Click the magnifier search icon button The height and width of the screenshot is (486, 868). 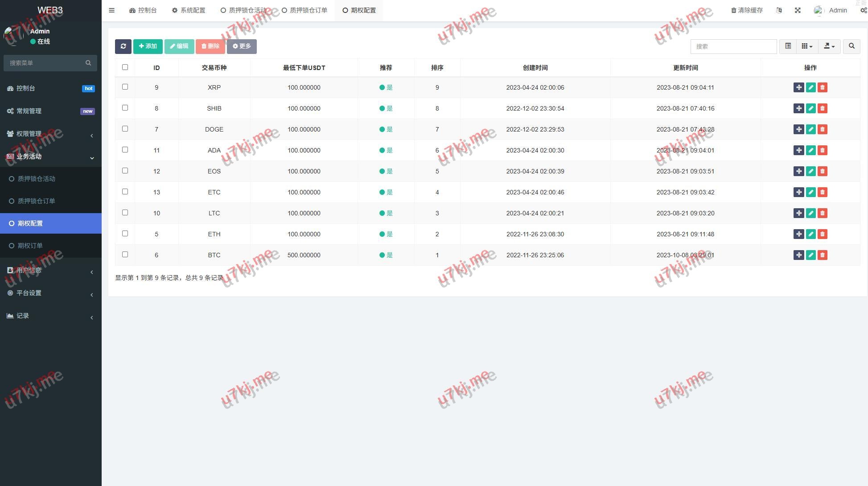click(x=852, y=46)
